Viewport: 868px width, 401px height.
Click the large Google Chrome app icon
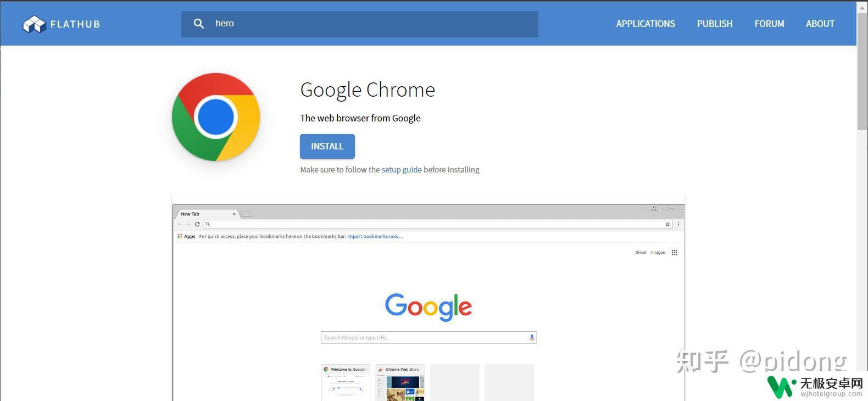(216, 117)
